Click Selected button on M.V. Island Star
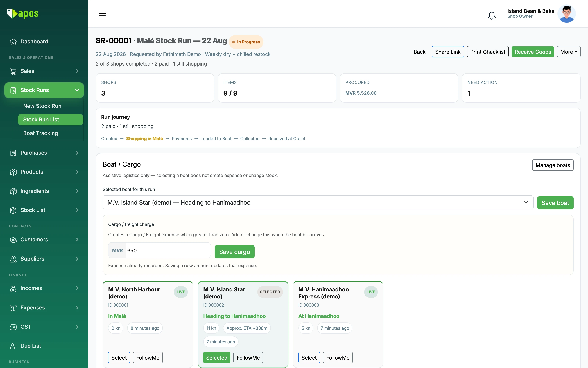Viewport: 588px width, 368px height. (217, 358)
